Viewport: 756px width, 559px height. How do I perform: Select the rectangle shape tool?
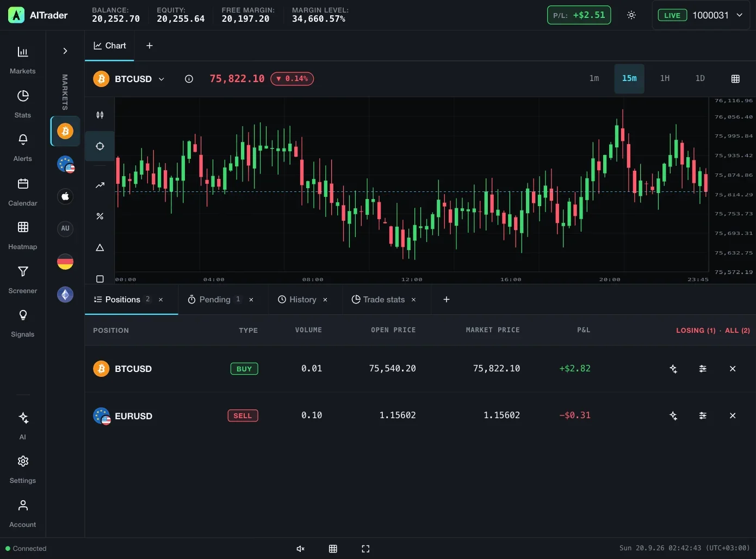point(100,279)
